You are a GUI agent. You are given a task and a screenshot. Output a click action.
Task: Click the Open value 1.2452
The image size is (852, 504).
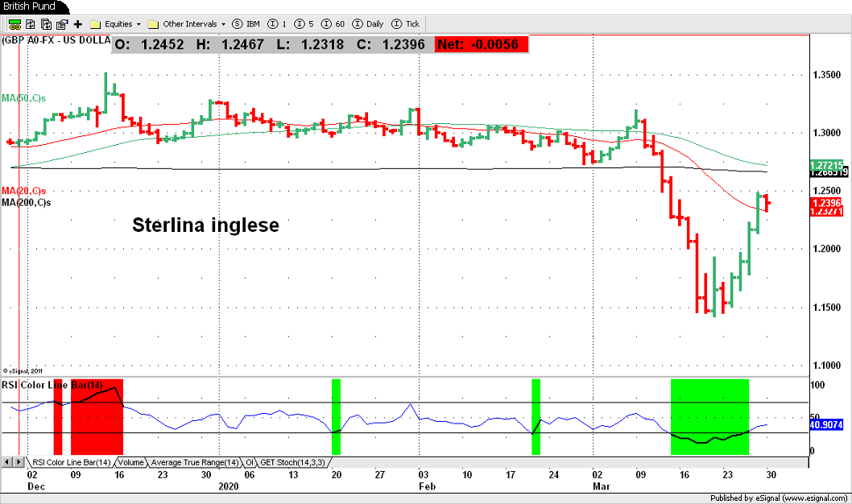pyautogui.click(x=163, y=44)
